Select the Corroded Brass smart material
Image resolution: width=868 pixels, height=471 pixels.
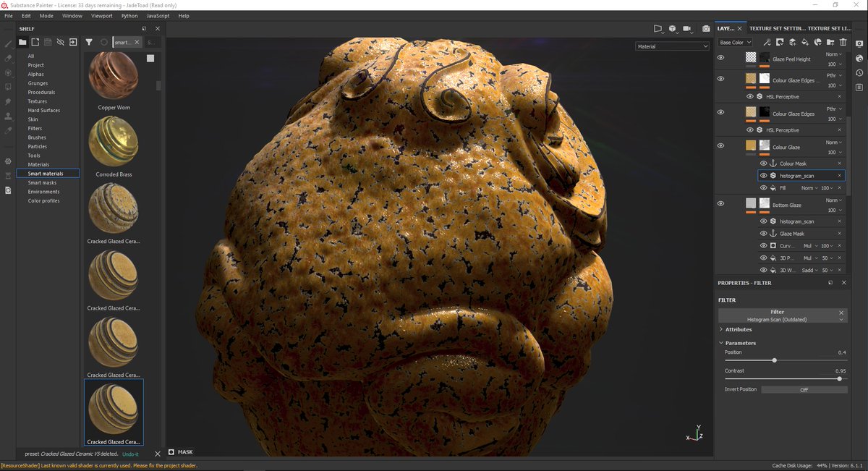114,147
